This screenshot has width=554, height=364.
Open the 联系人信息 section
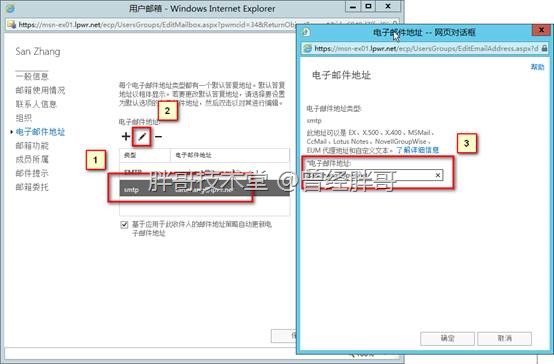coord(36,104)
